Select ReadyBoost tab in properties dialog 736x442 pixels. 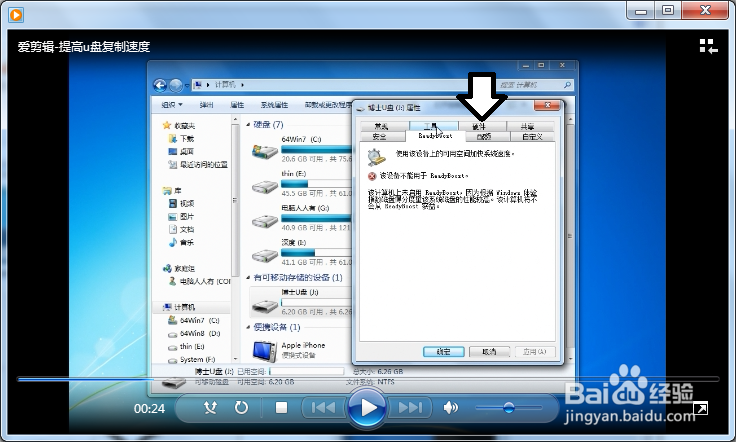pos(435,136)
